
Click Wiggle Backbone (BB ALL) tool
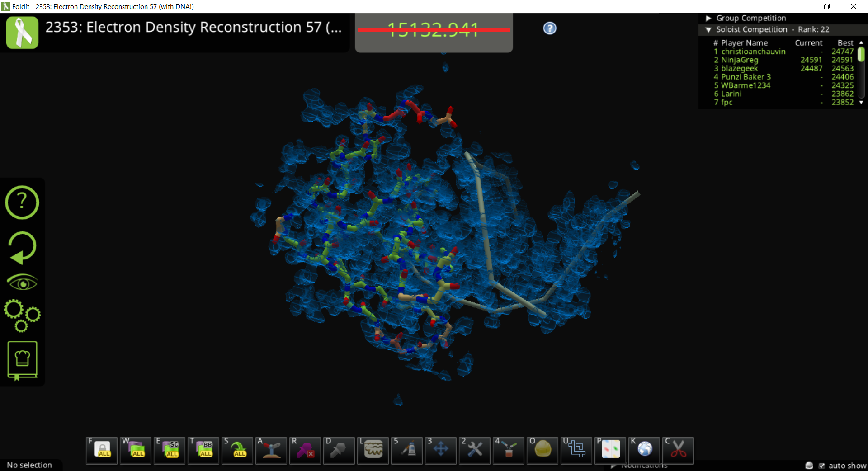point(203,450)
